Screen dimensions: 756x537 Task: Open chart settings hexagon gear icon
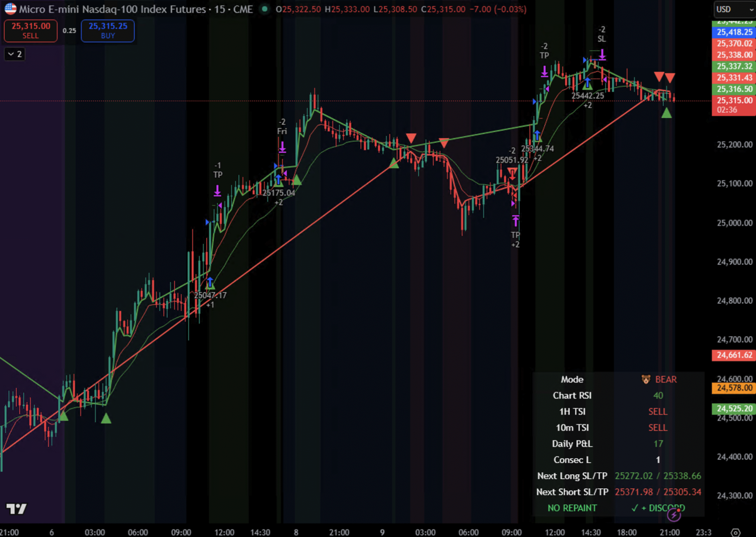pos(735,533)
